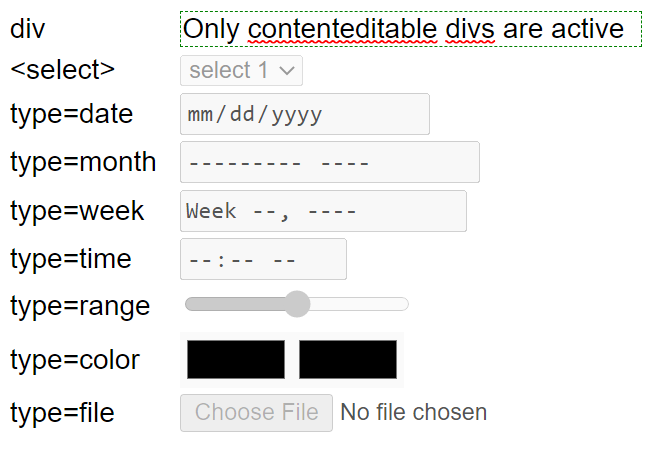Click inside the contenteditable div text box

click(x=410, y=29)
